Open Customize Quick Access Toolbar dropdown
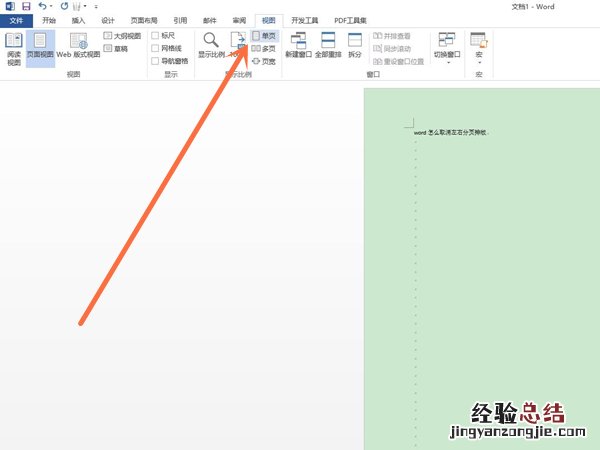Image resolution: width=600 pixels, height=450 pixels. 96,7
